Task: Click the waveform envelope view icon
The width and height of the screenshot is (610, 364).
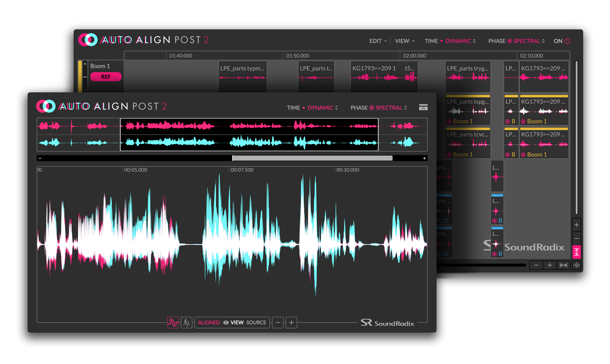Action: coord(173,322)
